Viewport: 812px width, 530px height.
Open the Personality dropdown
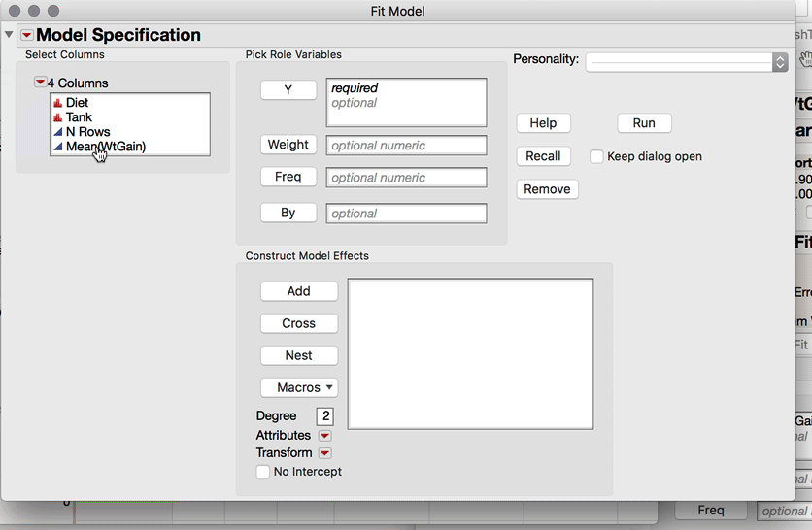click(x=687, y=63)
